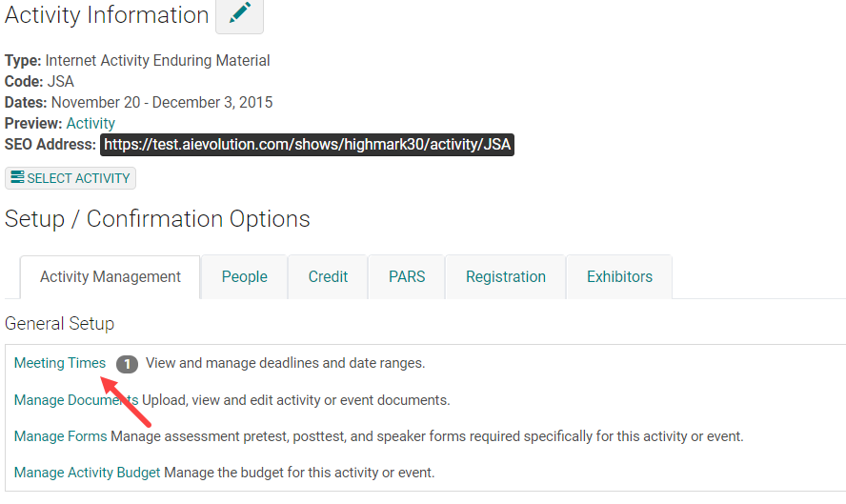The image size is (846, 504).
Task: Click the SELECT ACTIVITY button
Action: (70, 178)
